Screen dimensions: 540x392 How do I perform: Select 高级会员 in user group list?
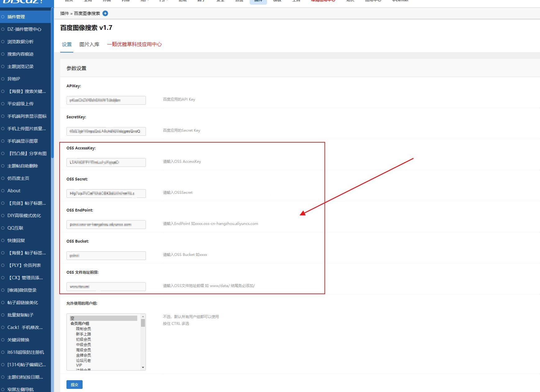[84, 350]
